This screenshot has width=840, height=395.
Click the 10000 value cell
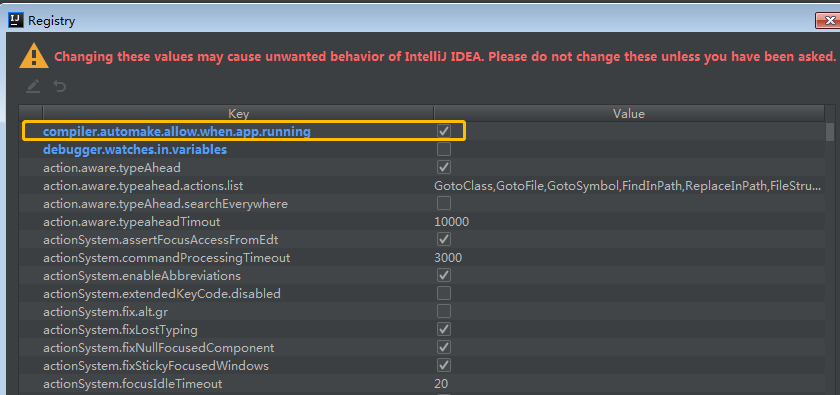(x=452, y=222)
